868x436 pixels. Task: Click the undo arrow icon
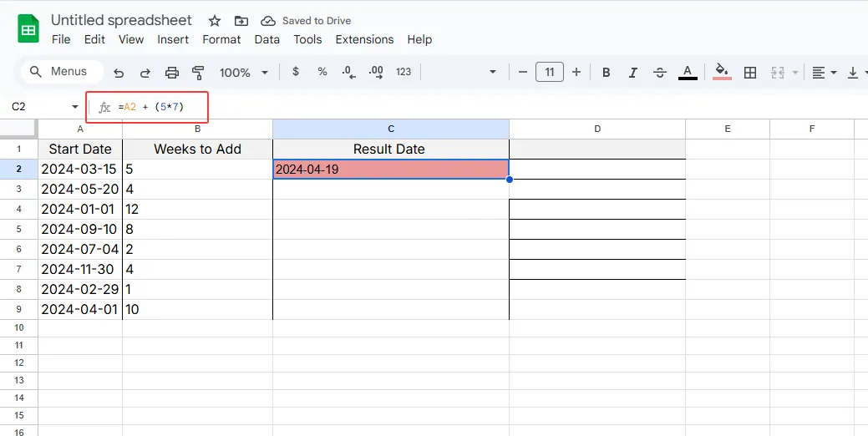pos(119,73)
